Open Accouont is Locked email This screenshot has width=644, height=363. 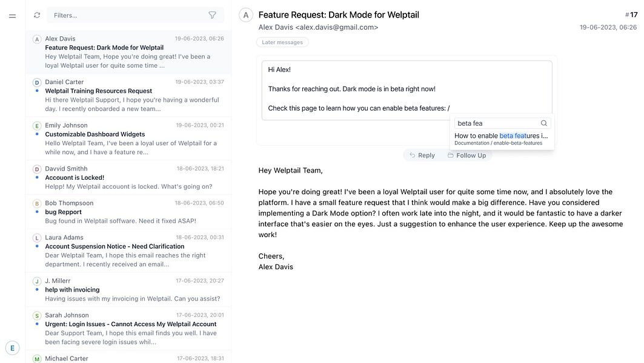128,178
